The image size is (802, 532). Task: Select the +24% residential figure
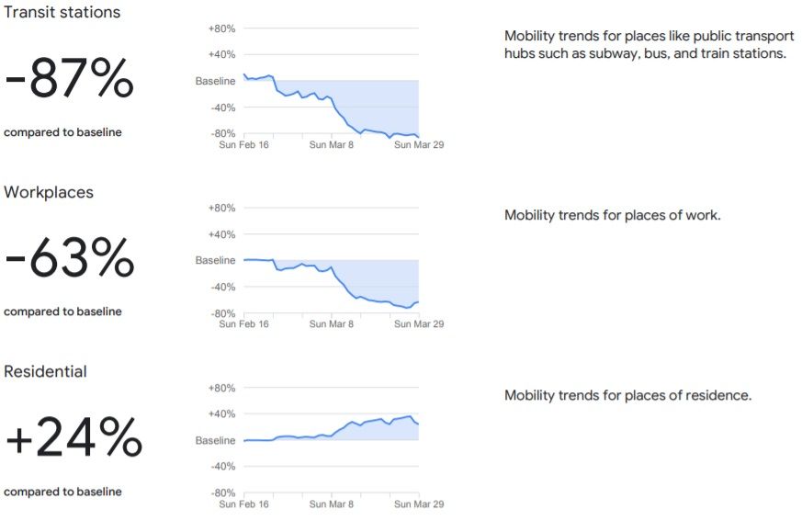[x=73, y=439]
